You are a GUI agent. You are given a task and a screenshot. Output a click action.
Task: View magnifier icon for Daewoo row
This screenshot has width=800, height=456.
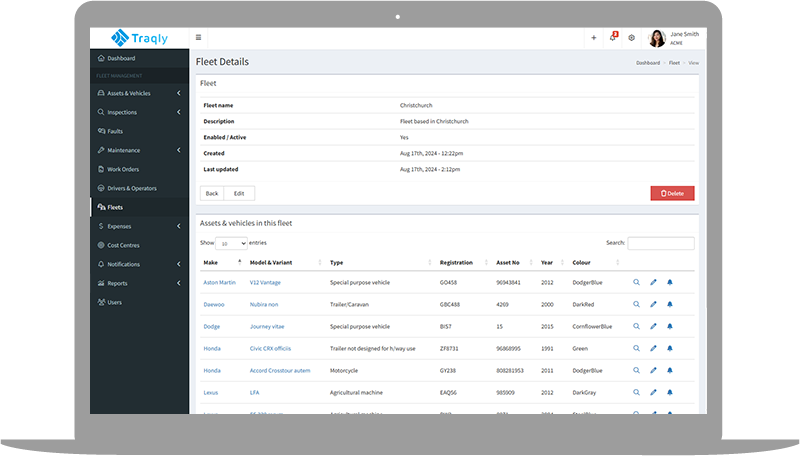pos(636,304)
